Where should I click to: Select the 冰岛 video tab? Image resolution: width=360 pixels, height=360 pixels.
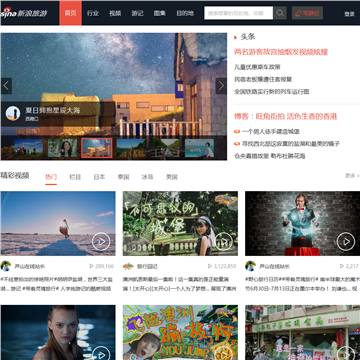tap(147, 177)
